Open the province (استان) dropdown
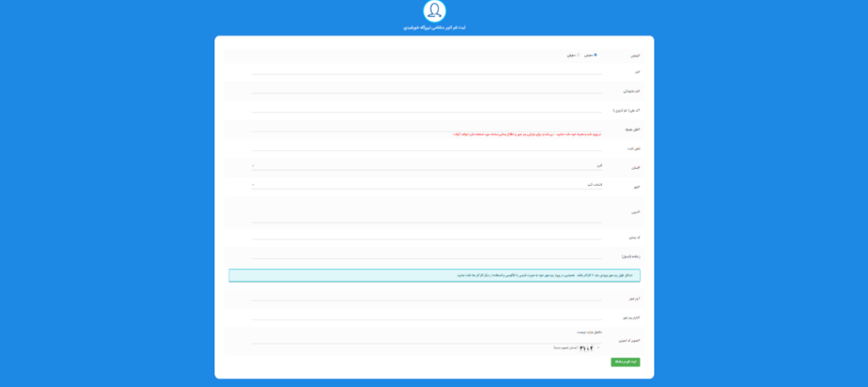This screenshot has width=868, height=387. (426, 165)
